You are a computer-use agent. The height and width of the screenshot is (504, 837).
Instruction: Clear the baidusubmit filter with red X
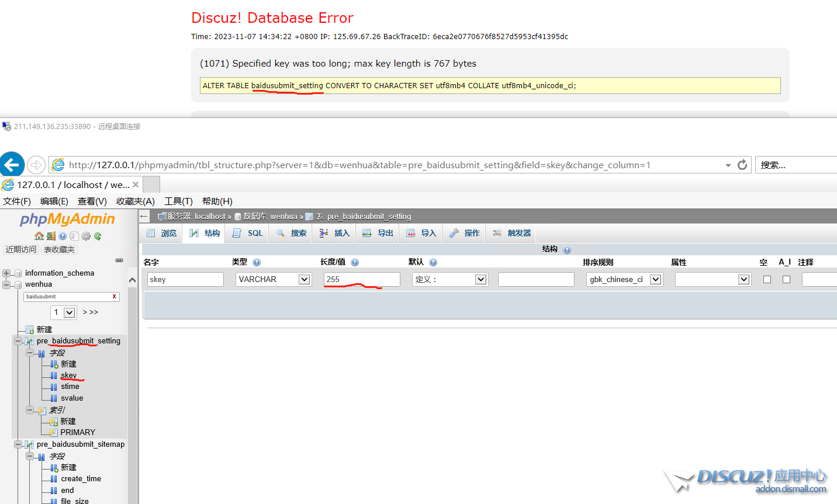114,297
